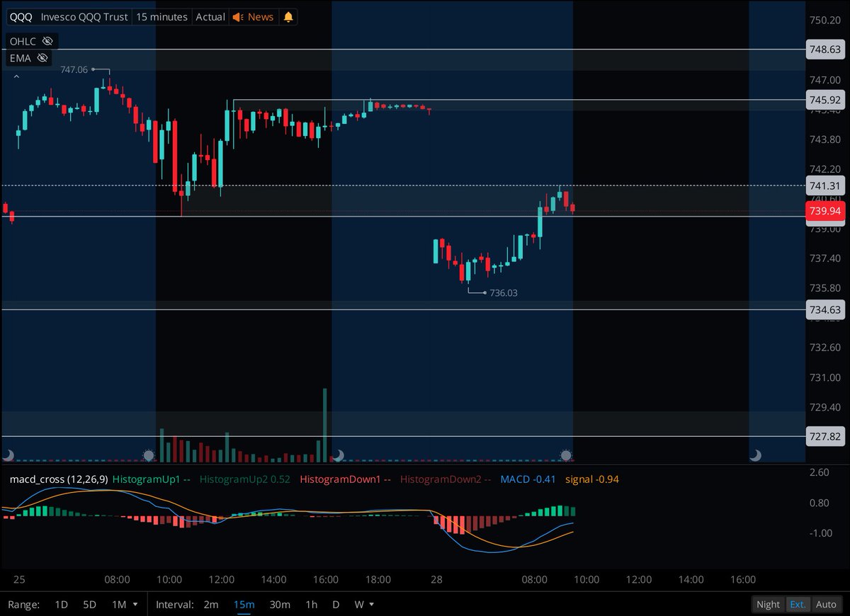The image size is (850, 616).
Task: Select the 745.92 price line label
Action: coord(824,100)
